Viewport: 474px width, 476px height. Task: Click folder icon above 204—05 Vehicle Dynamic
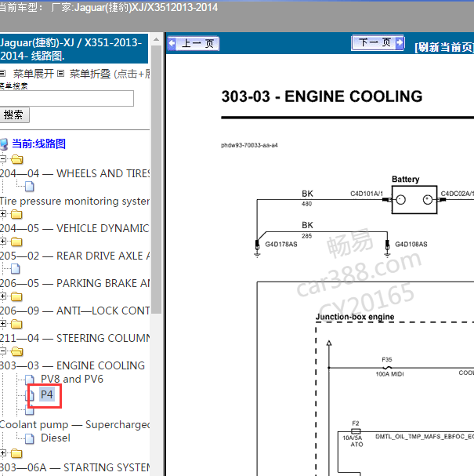16,214
